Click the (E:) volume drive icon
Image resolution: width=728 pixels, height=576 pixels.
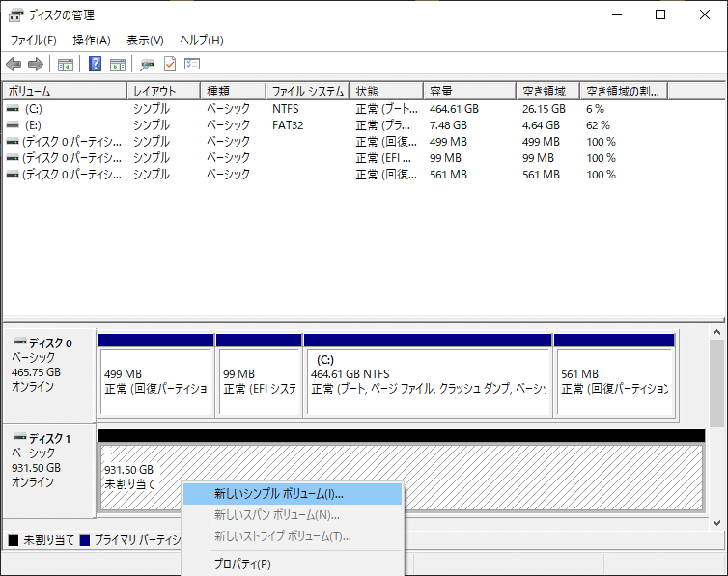click(13, 125)
